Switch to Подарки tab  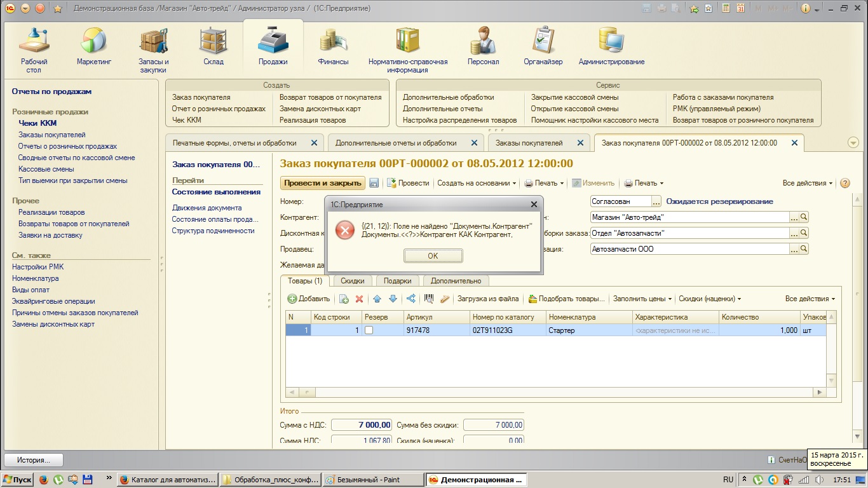pyautogui.click(x=398, y=281)
